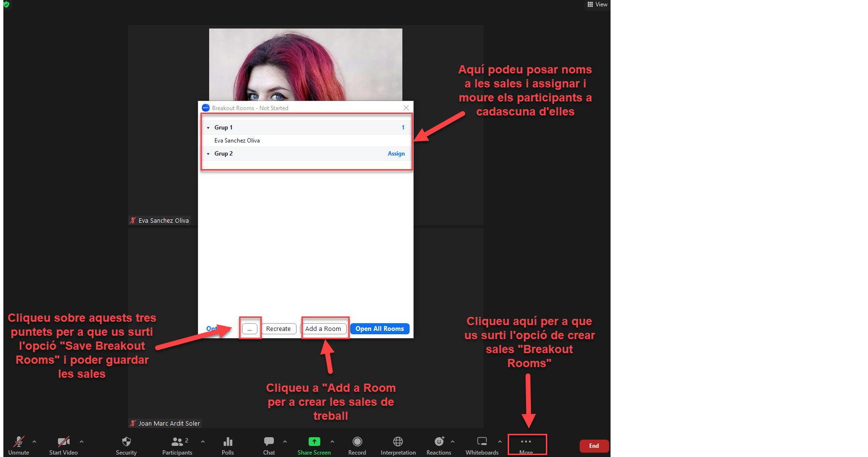
Task: Expand audio options arrow beside Unmute
Action: click(34, 442)
